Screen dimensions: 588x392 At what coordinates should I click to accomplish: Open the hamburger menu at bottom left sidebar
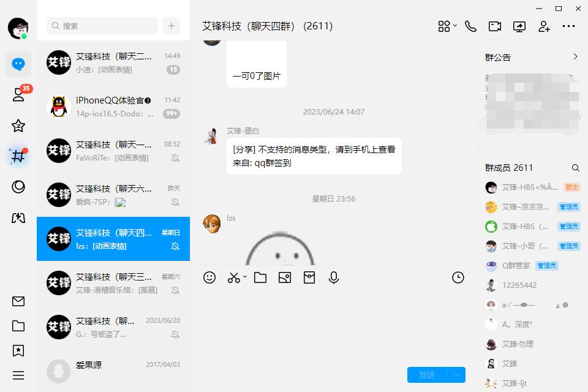coord(18,375)
